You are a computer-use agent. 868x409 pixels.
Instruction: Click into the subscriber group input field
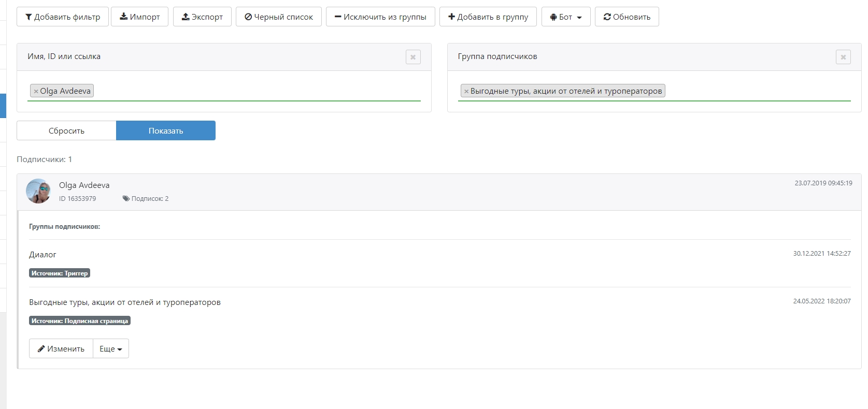point(757,91)
